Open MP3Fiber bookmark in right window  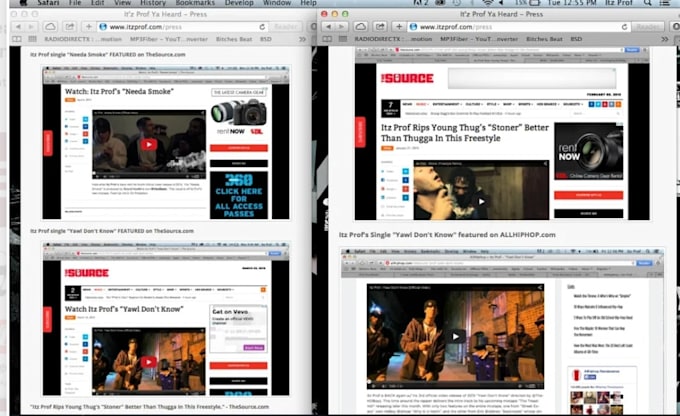pos(479,39)
